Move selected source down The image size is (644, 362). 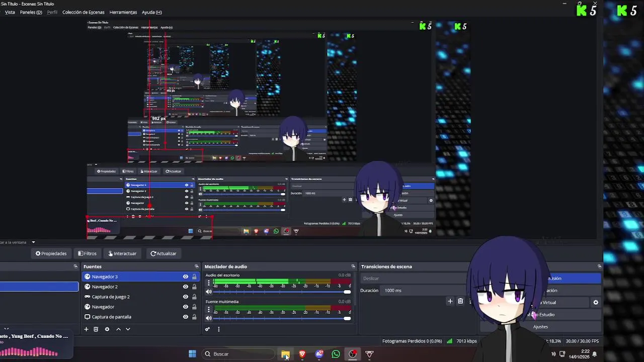[128, 329]
